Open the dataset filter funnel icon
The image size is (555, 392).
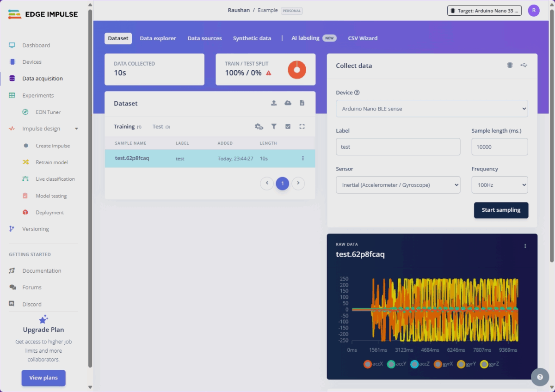pos(274,126)
